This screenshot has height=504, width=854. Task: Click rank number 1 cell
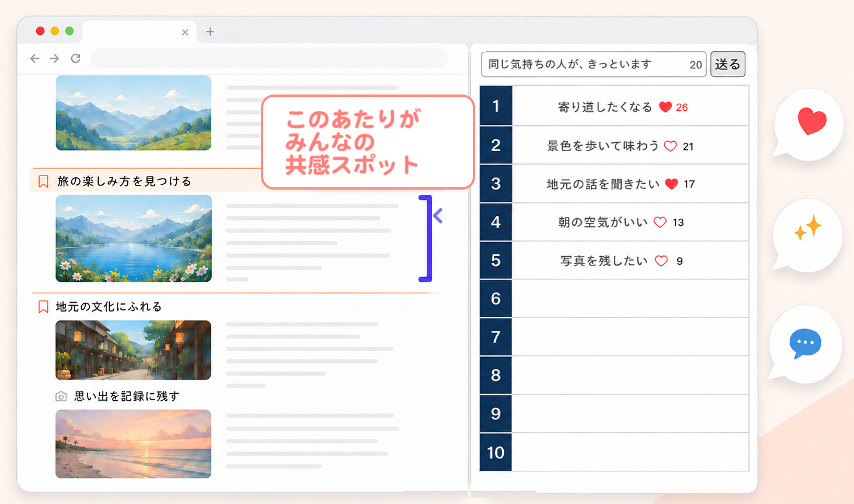tap(496, 106)
